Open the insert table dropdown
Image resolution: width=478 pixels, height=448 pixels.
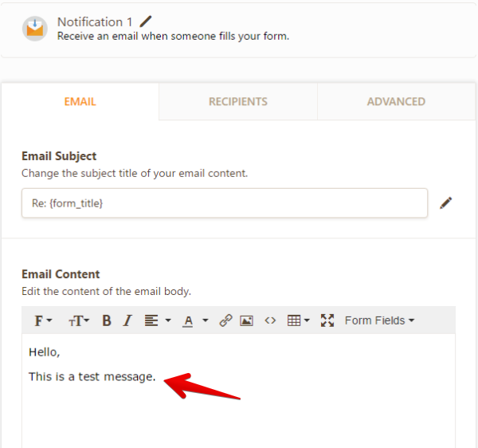coord(299,320)
